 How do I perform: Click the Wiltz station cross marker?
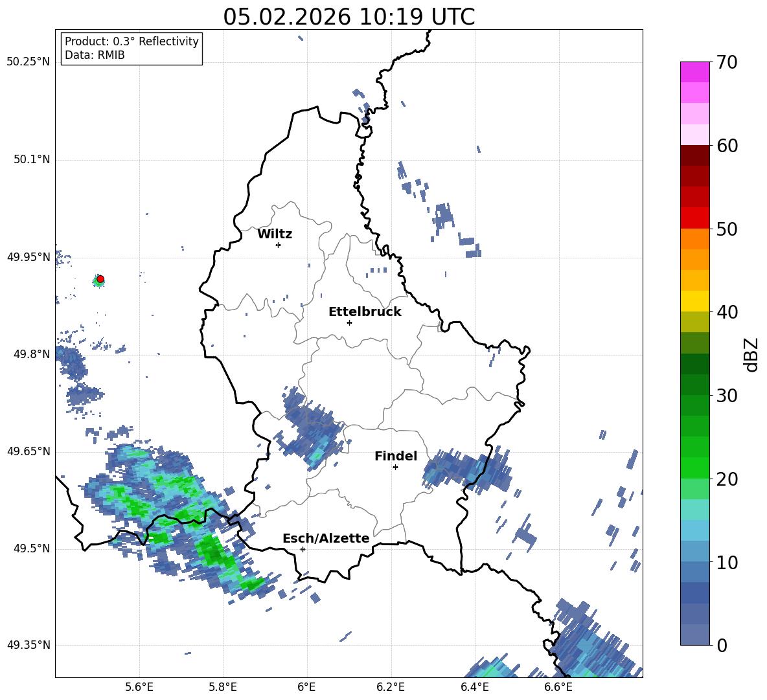coord(279,245)
